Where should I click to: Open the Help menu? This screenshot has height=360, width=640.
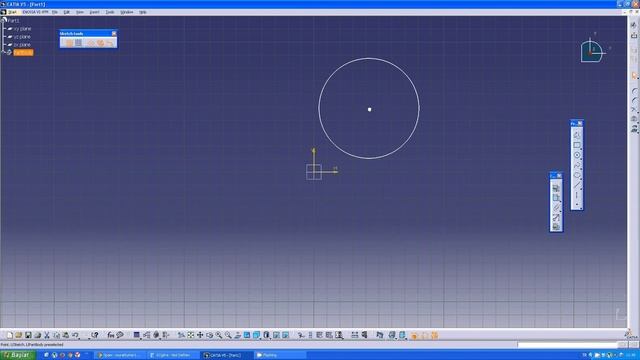point(142,12)
